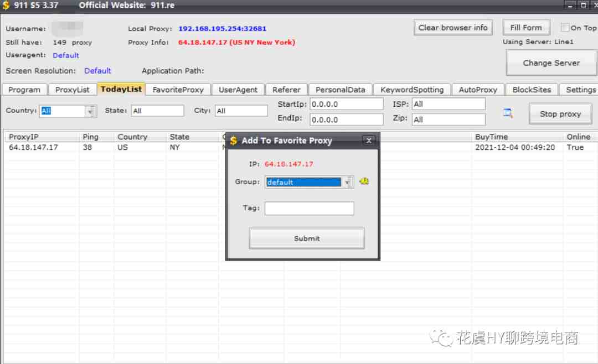Expand the Country dropdown arrow
The width and height of the screenshot is (598, 364).
click(90, 111)
